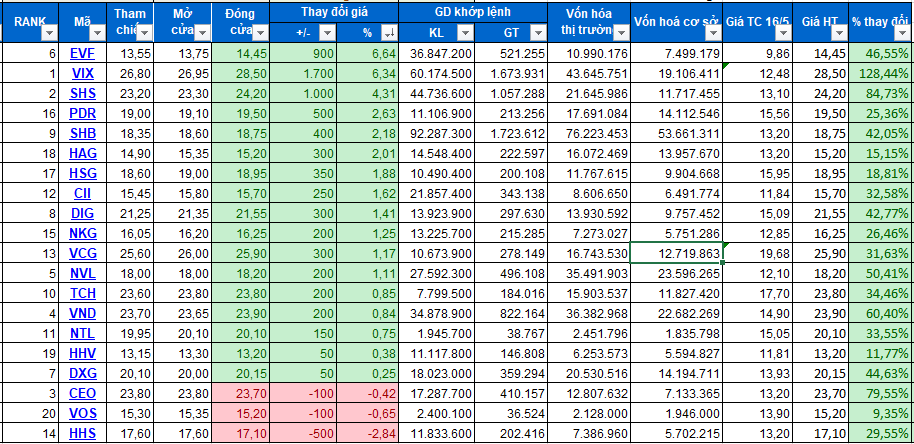Image resolution: width=914 pixels, height=444 pixels.
Task: Select the 'Thay đổi giá' header cell
Action: click(335, 12)
